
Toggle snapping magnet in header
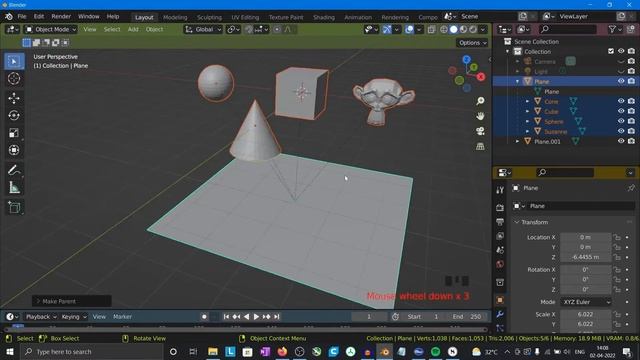coord(249,29)
